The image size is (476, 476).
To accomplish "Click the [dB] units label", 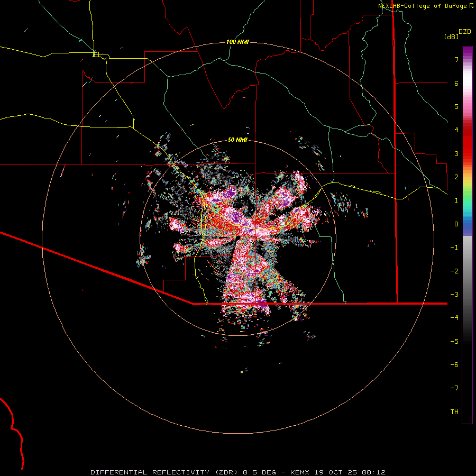I will [452, 36].
